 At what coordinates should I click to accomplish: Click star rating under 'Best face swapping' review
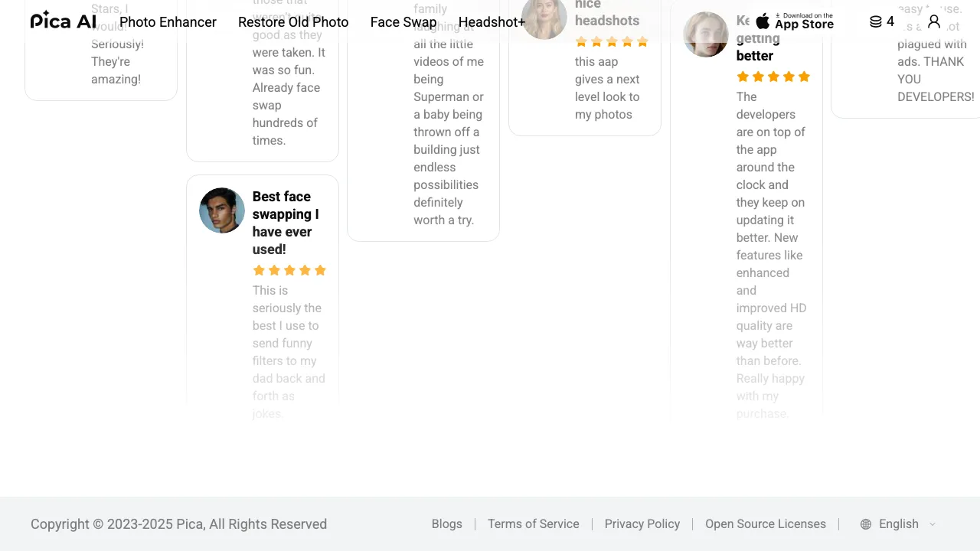[x=289, y=270]
